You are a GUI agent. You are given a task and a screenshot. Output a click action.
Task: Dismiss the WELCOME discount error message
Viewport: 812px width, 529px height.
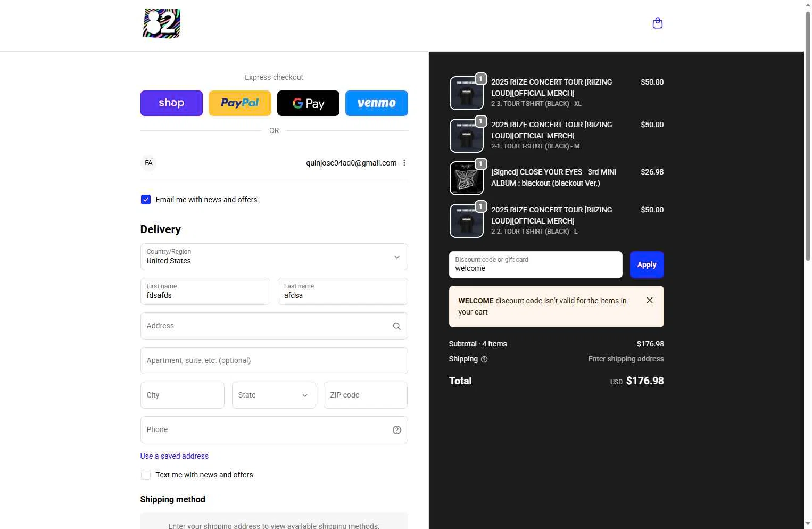pos(650,300)
